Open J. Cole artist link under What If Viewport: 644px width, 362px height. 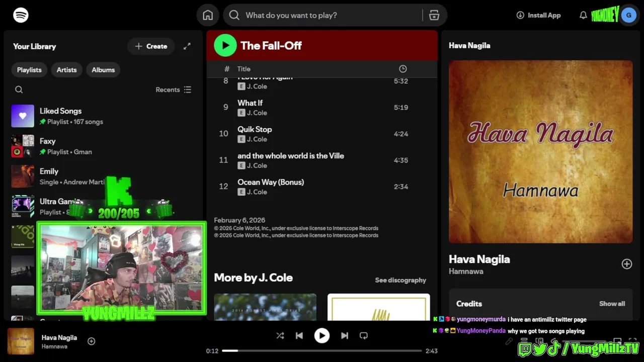[257, 113]
